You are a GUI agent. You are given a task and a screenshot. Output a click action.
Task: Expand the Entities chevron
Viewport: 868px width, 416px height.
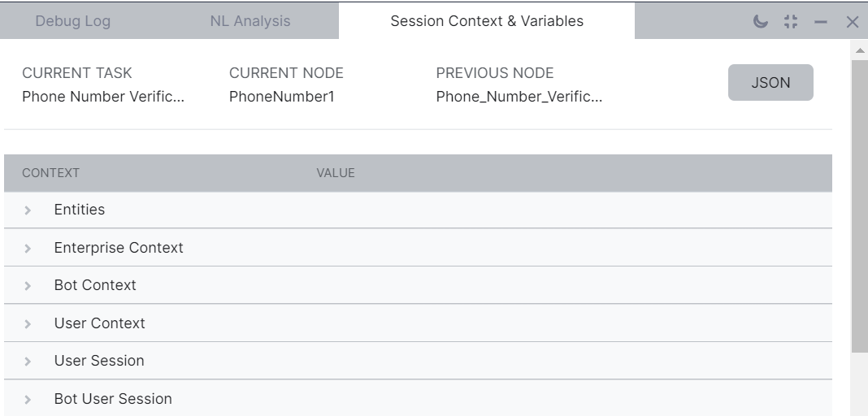click(28, 210)
